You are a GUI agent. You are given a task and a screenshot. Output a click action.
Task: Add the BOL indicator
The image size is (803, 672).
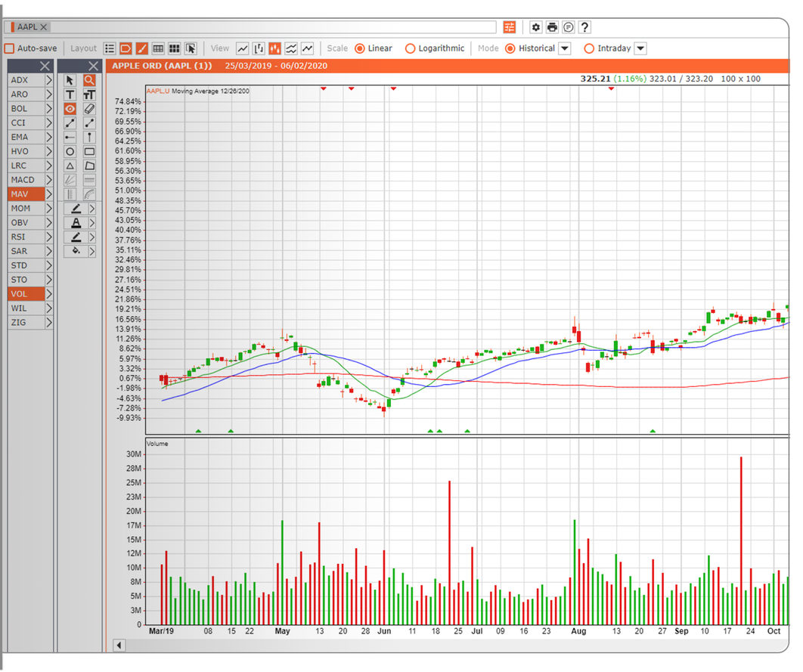pyautogui.click(x=26, y=109)
